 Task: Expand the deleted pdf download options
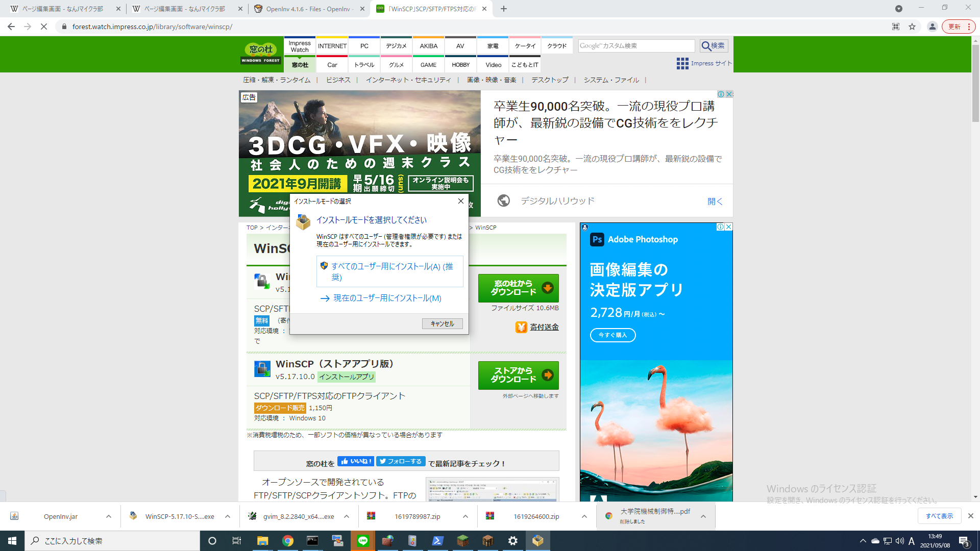[703, 516]
